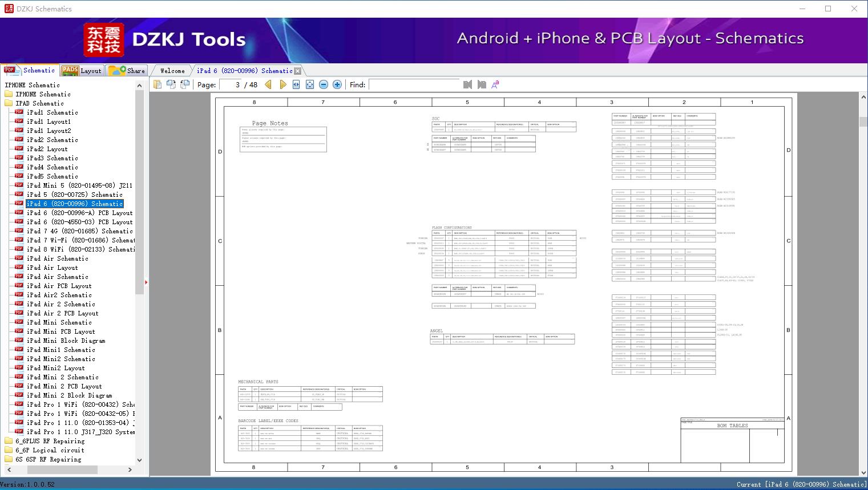Switch to the Schematic panel tab
Image resolution: width=868 pixels, height=490 pixels.
(30, 70)
